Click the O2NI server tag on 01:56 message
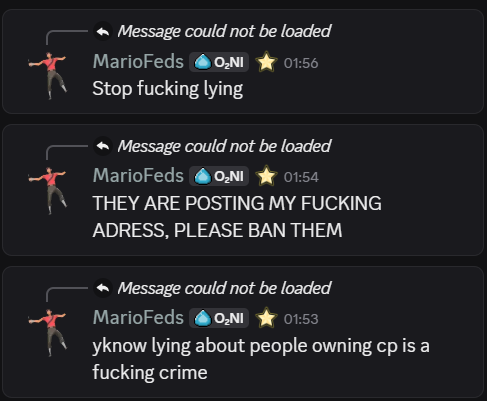This screenshot has width=487, height=401. click(x=219, y=62)
